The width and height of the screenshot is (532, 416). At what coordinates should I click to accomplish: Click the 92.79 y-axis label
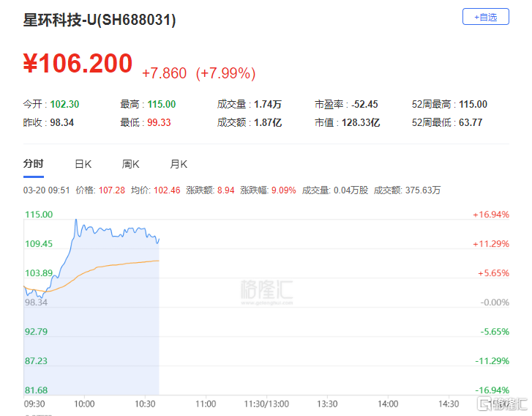(37, 332)
